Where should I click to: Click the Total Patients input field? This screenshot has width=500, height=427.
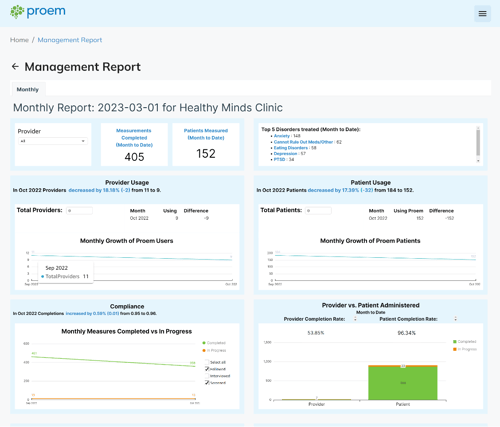coord(318,211)
